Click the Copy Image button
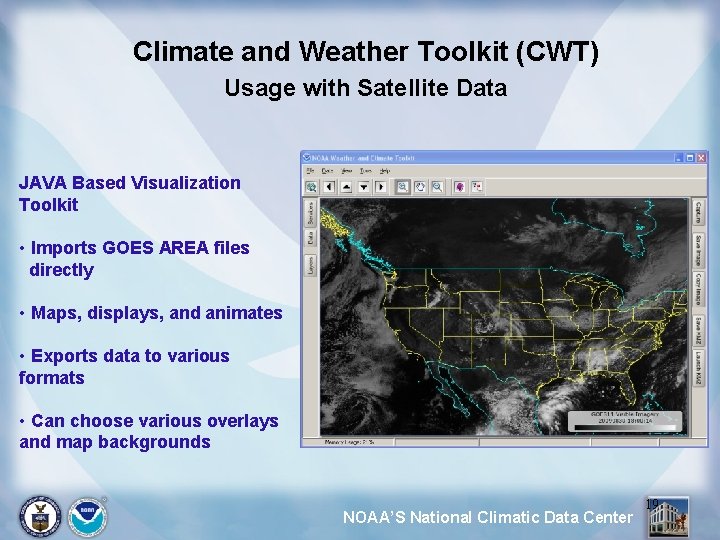 click(698, 289)
